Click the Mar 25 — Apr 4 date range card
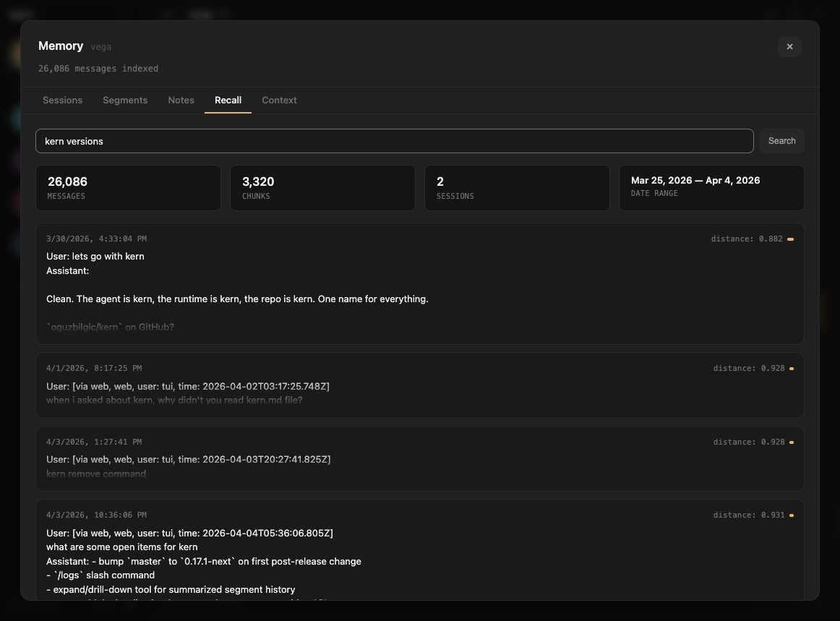Screen dimensions: 840x621 click(x=711, y=188)
